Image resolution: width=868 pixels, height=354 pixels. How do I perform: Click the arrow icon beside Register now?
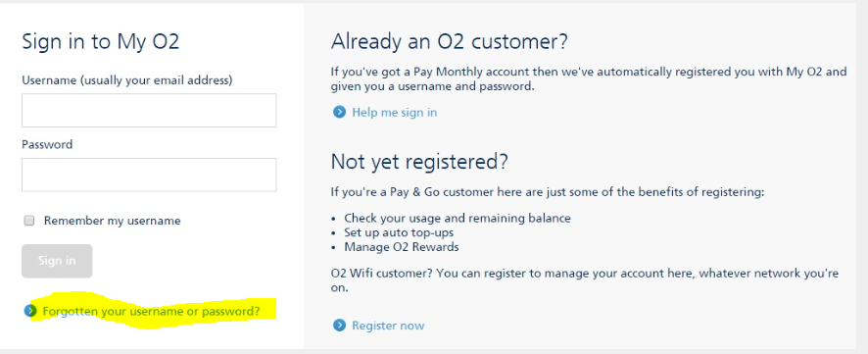click(339, 326)
